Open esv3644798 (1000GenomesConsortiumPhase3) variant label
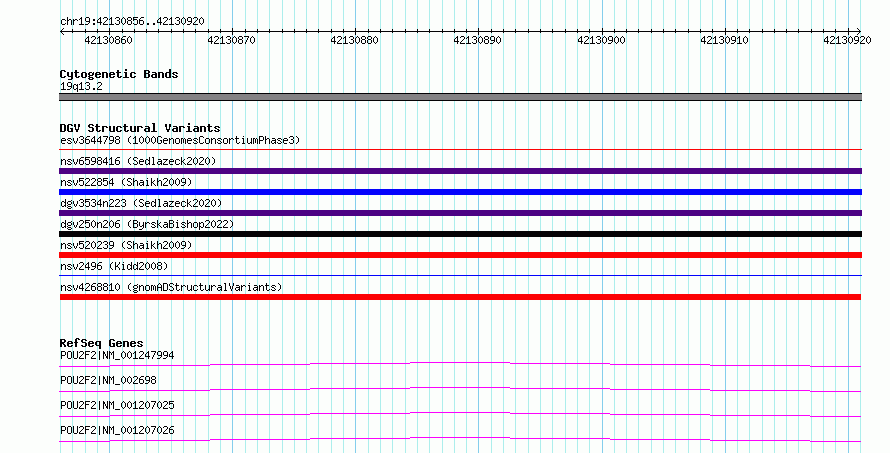 coord(180,140)
